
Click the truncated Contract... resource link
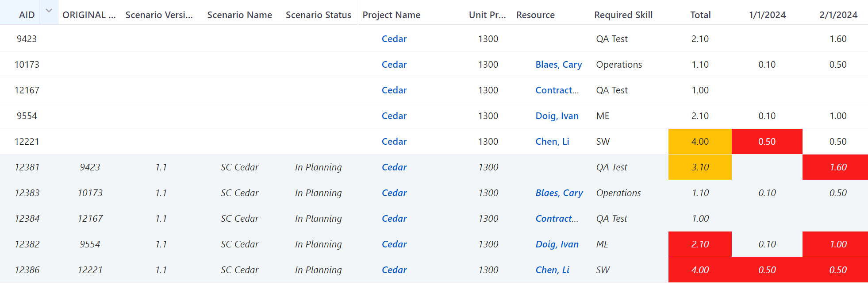coord(557,90)
